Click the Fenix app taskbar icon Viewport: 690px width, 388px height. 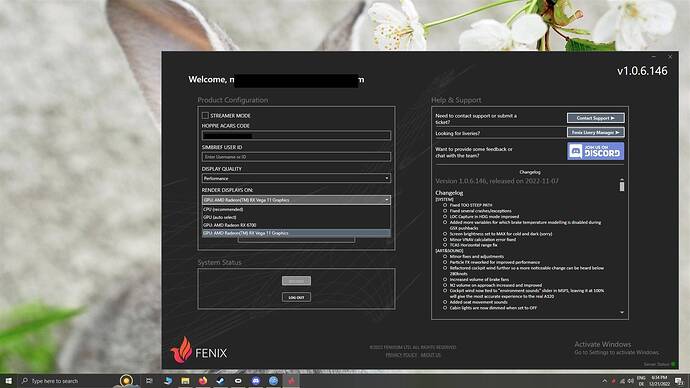(291, 381)
